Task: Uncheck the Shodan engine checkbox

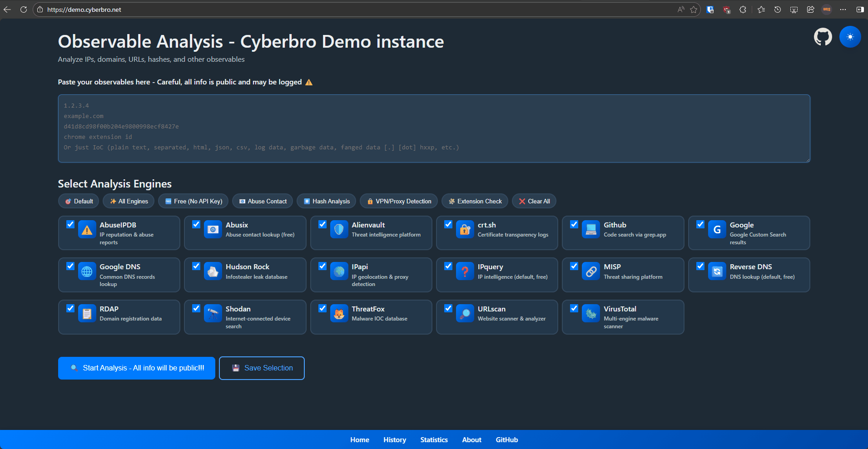Action: [x=196, y=308]
